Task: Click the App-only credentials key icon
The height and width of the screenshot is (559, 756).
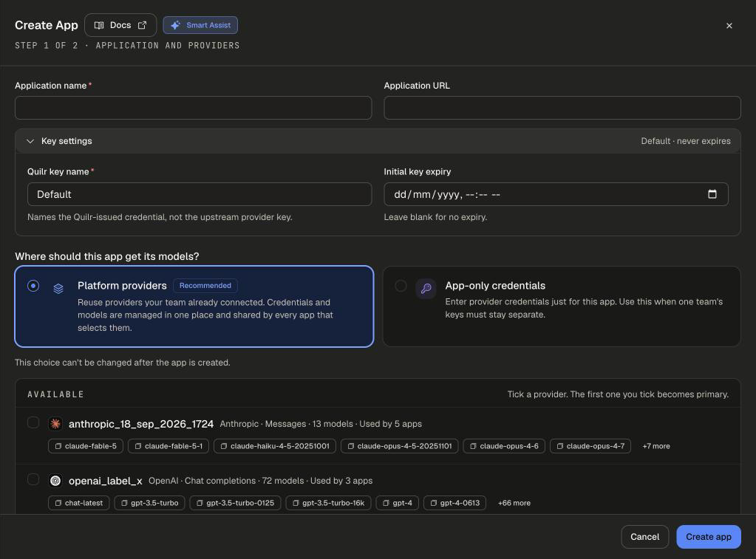Action: (426, 289)
